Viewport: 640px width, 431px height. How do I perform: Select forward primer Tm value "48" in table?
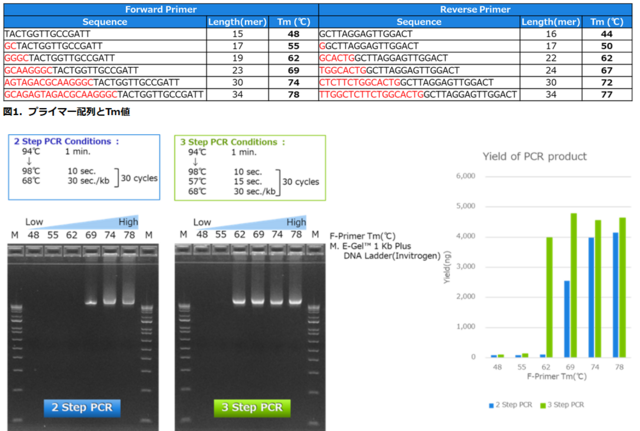pyautogui.click(x=293, y=34)
